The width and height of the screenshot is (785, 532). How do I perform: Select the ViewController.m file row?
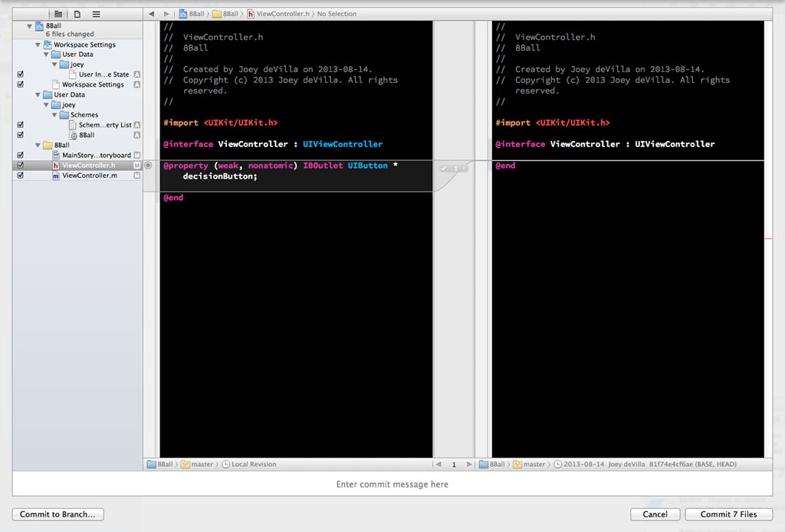77,176
